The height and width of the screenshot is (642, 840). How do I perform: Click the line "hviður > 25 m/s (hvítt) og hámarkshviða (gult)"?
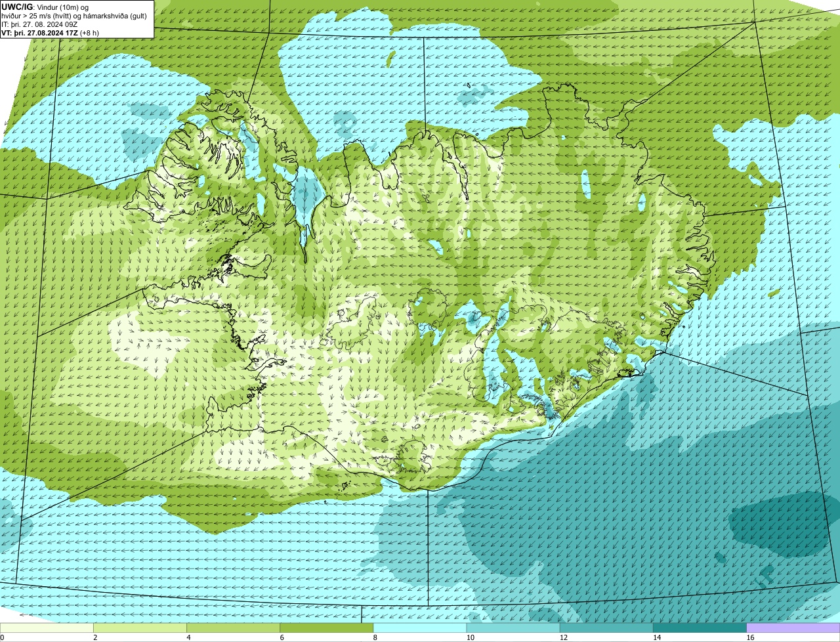[x=74, y=16]
